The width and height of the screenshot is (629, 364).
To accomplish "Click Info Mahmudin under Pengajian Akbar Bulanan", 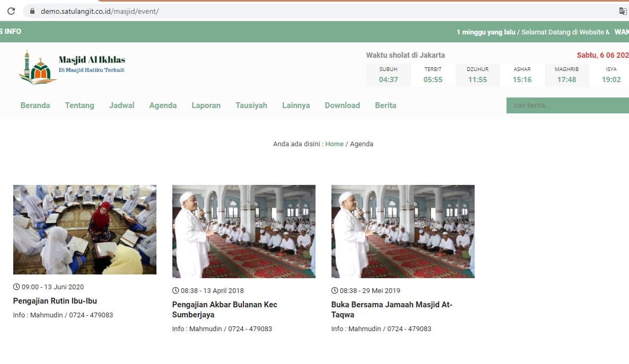I will tap(222, 329).
